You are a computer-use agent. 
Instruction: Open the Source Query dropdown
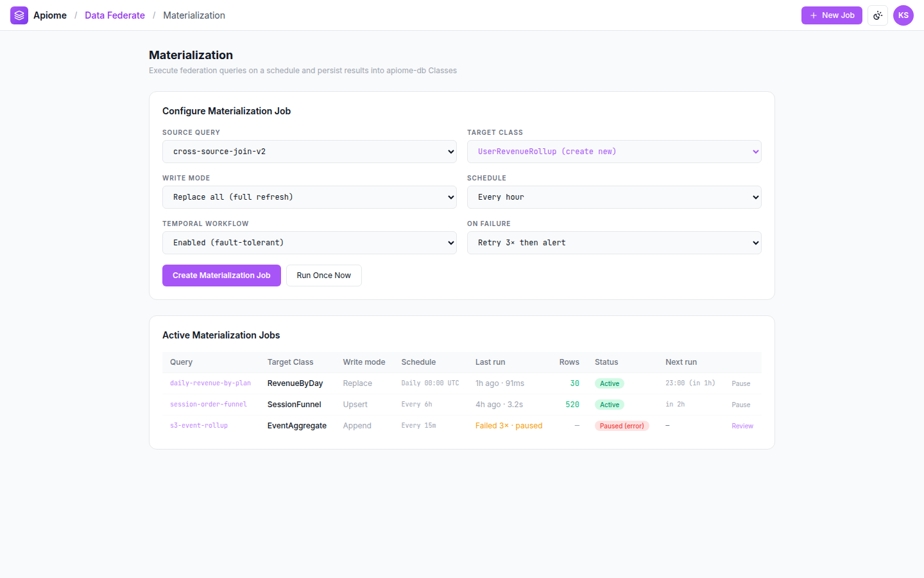tap(309, 152)
